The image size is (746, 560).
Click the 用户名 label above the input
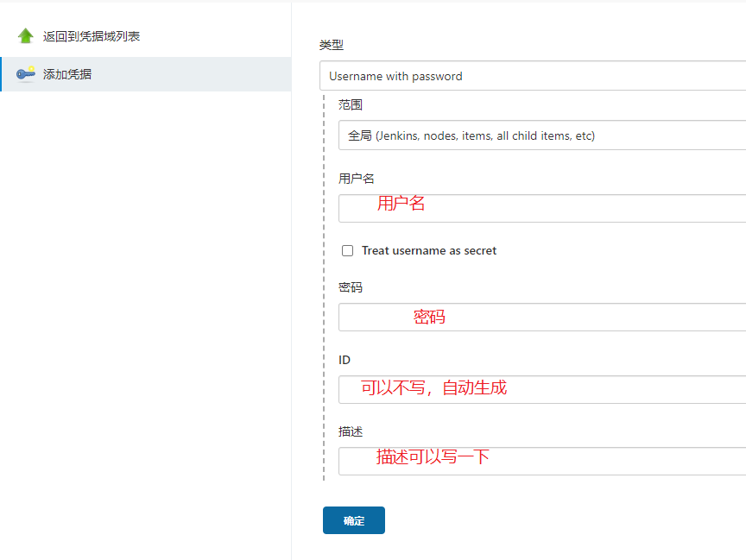tap(357, 179)
